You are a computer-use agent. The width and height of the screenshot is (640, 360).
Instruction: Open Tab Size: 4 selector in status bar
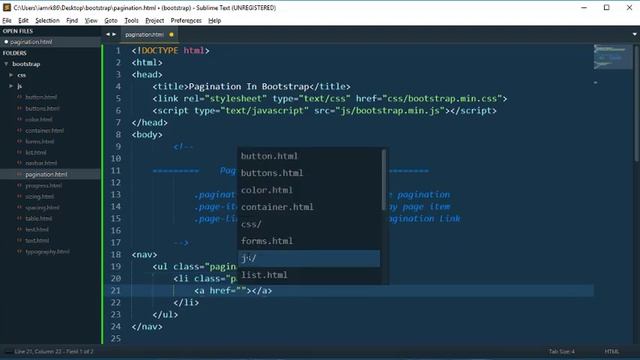coord(562,351)
